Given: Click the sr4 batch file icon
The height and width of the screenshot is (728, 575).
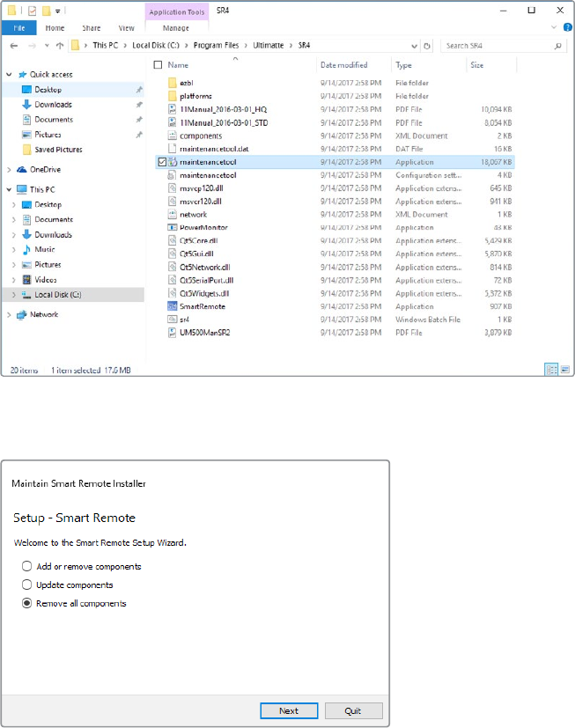Looking at the screenshot, I should coord(173,320).
